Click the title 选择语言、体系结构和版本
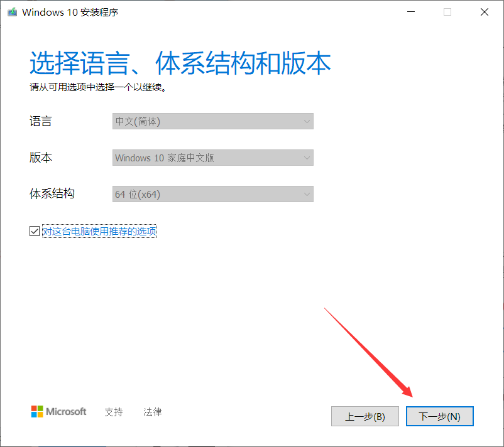 pos(179,62)
